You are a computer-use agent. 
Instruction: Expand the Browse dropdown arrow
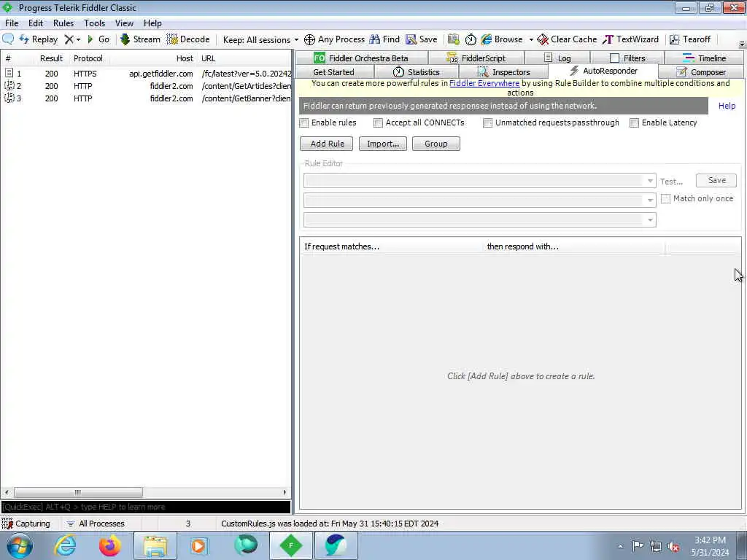[x=531, y=39]
